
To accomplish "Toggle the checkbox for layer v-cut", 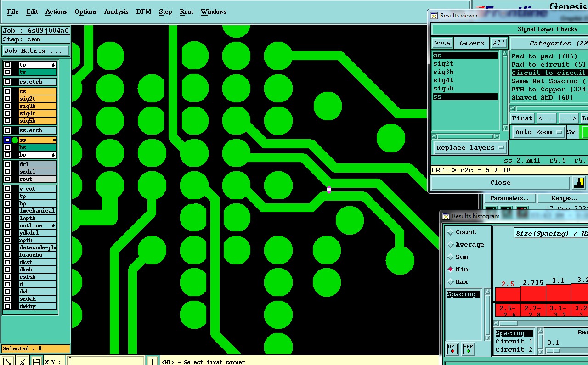I will coord(7,189).
